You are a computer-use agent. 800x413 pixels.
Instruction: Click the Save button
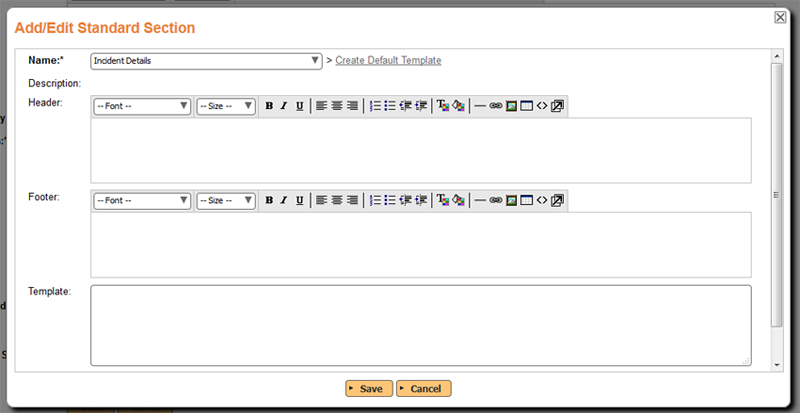[368, 388]
